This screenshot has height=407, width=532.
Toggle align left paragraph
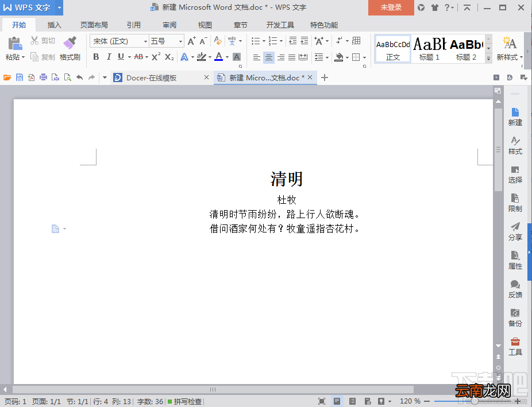256,57
